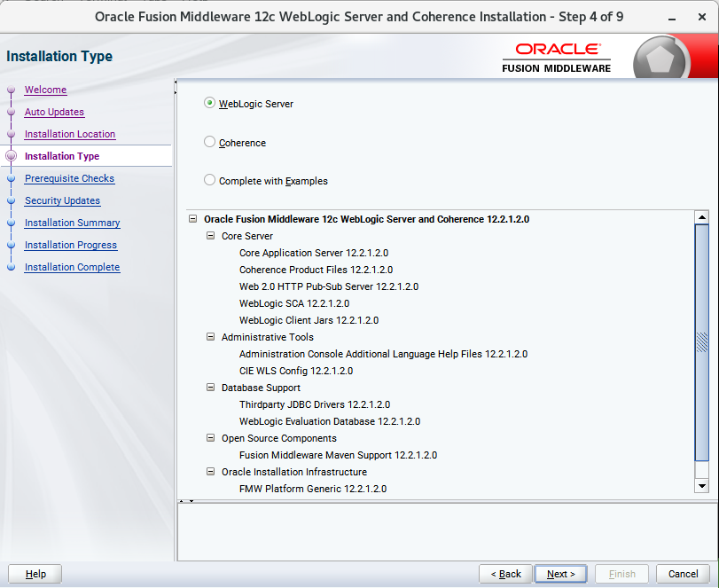The width and height of the screenshot is (719, 588).
Task: Collapse Oracle Installation Infrastructure node
Action: pyautogui.click(x=211, y=472)
